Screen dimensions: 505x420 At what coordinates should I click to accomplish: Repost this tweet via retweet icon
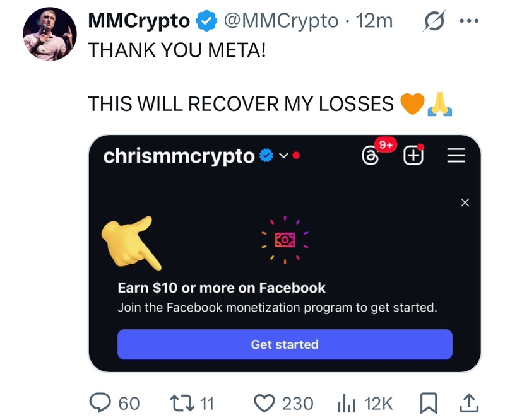[x=182, y=403]
